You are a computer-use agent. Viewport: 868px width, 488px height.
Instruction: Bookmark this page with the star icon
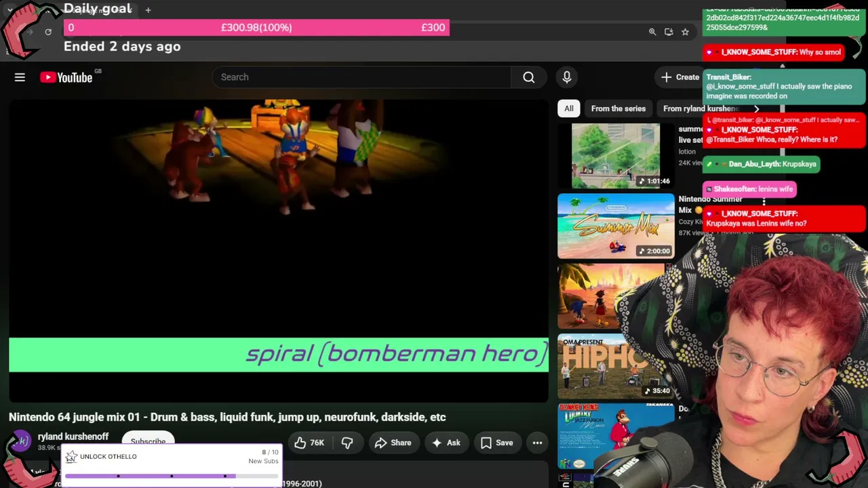[x=685, y=32]
